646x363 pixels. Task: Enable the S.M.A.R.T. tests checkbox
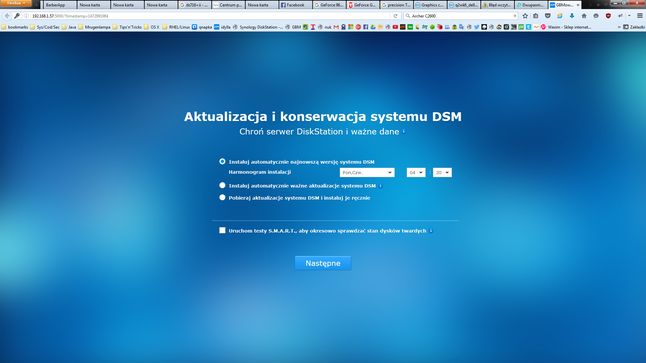[x=222, y=230]
